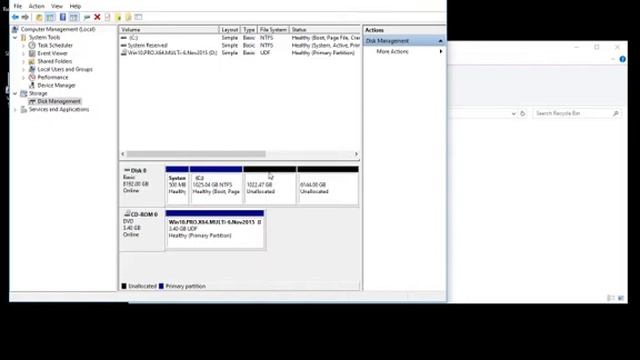
Task: Collapse the System Tools tree node
Action: (x=15, y=38)
